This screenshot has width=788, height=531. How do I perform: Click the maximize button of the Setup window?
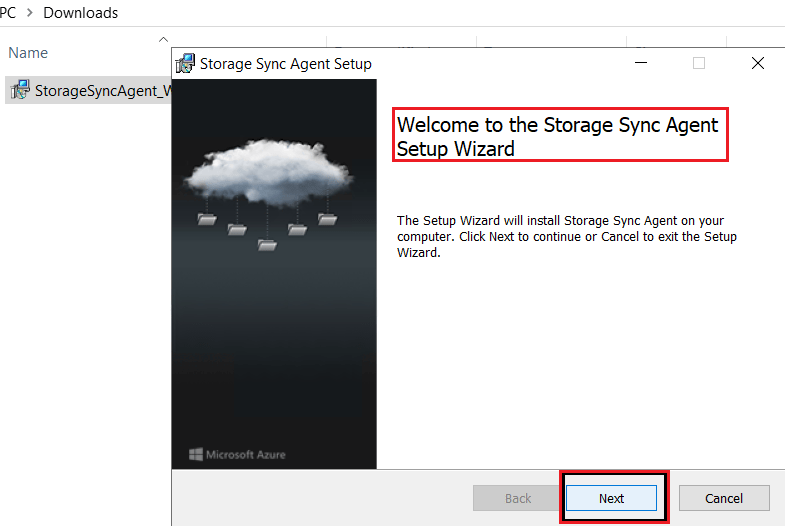pyautogui.click(x=699, y=63)
